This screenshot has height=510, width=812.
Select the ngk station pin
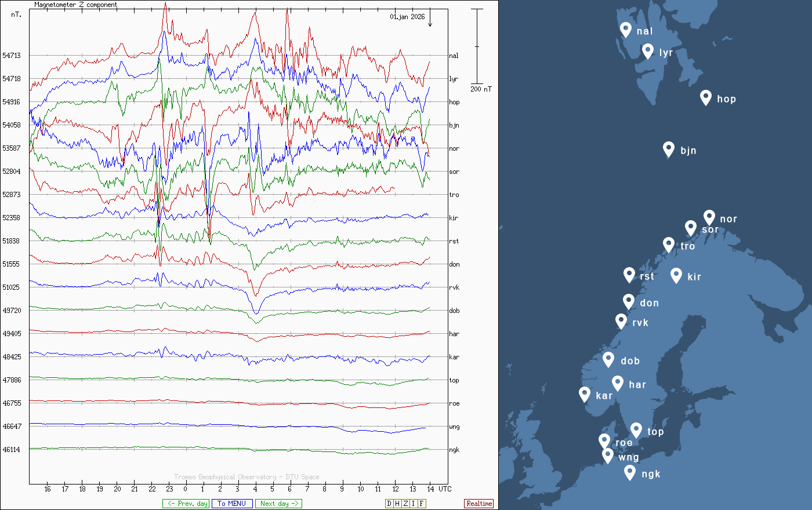[630, 472]
